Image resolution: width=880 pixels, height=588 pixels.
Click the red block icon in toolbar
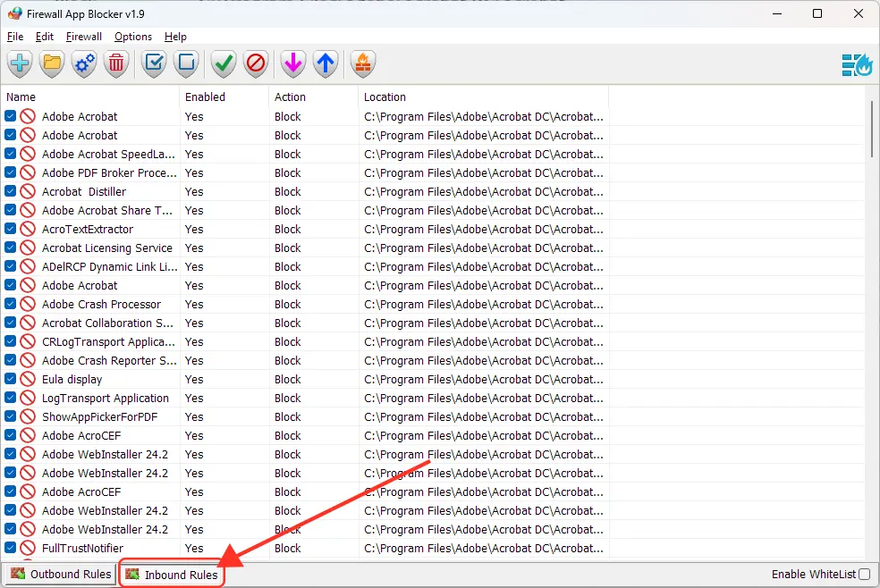click(256, 63)
